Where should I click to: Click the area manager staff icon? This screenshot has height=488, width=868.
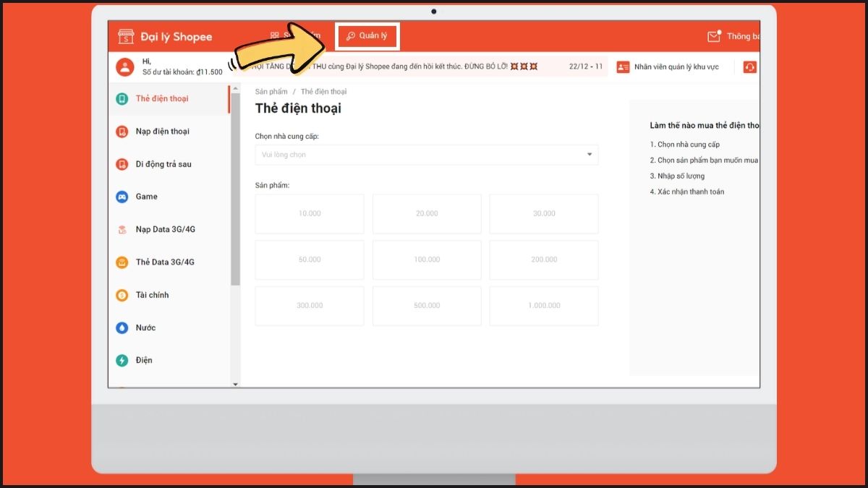coord(623,67)
